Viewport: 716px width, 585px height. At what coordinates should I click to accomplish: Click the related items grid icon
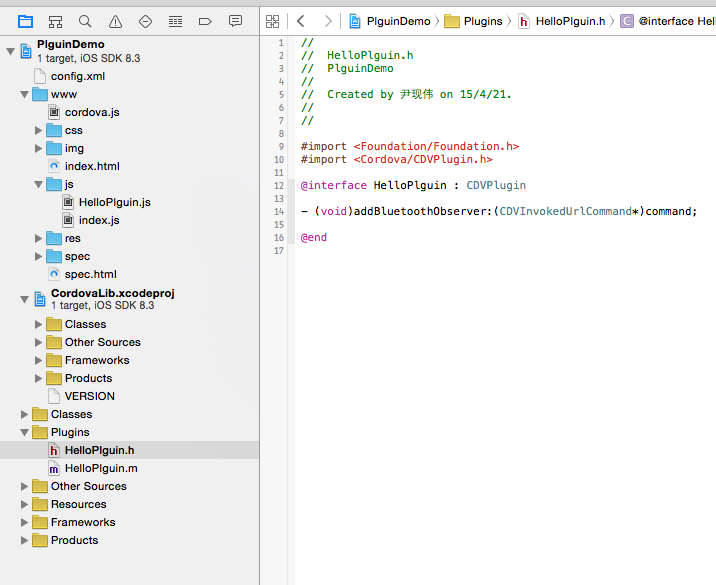tap(272, 21)
